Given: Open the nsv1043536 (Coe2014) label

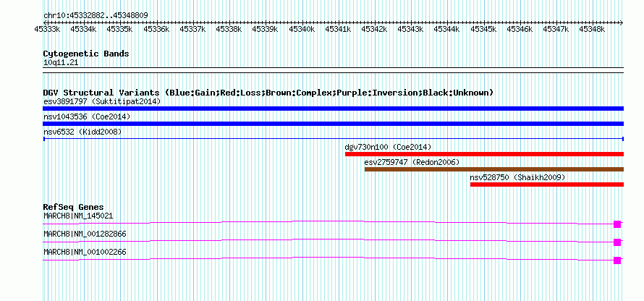Looking at the screenshot, I should coord(87,116).
